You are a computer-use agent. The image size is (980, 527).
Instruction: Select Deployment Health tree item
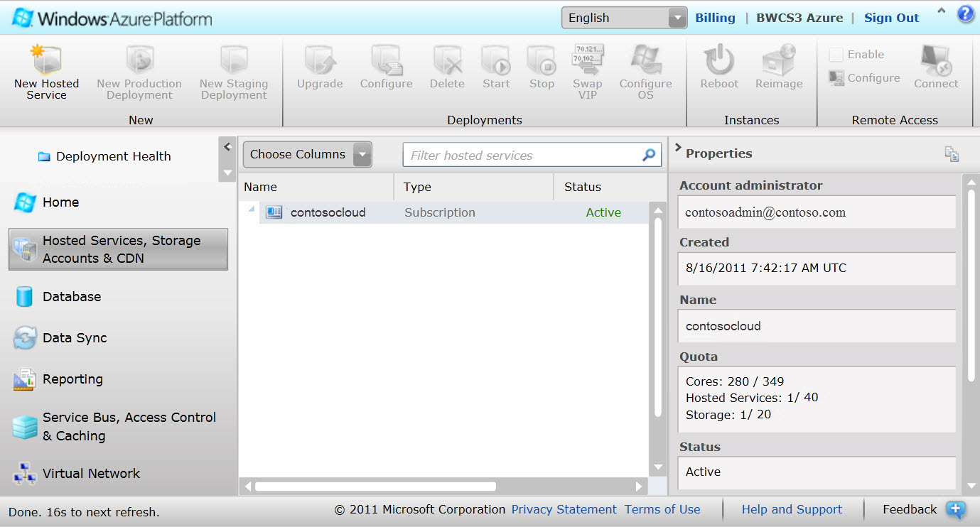click(x=104, y=156)
